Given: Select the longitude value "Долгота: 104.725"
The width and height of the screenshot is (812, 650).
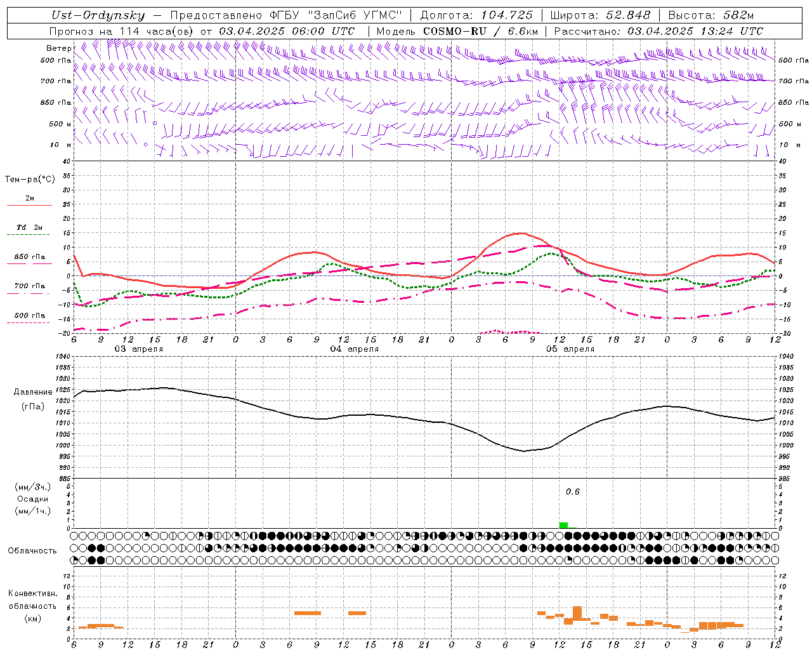Looking at the screenshot, I should (x=476, y=15).
